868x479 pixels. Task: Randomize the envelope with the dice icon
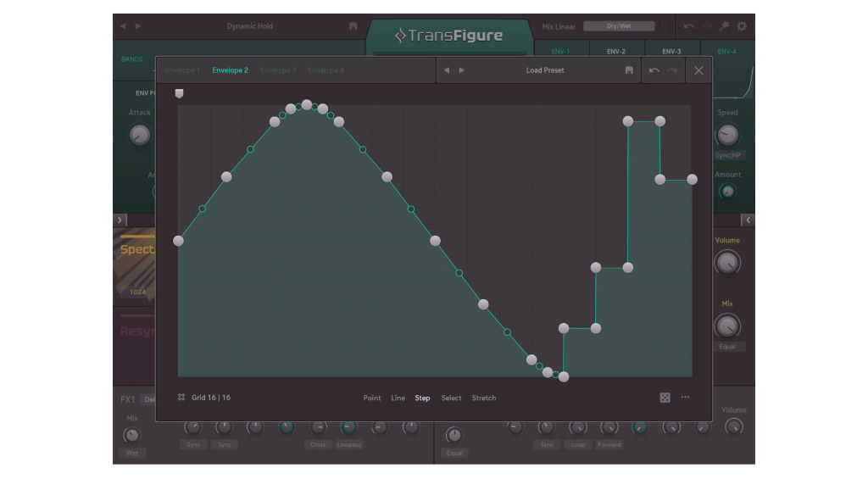(x=665, y=398)
